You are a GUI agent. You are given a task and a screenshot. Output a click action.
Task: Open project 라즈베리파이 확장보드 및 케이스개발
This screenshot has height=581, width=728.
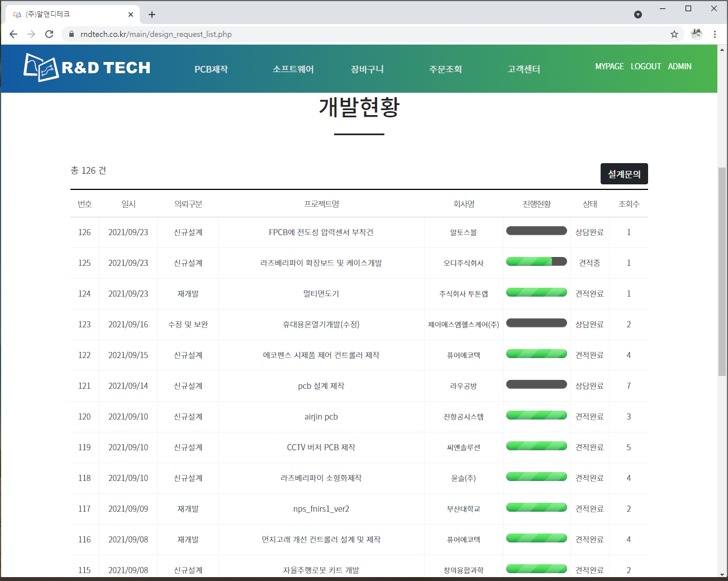coord(321,263)
